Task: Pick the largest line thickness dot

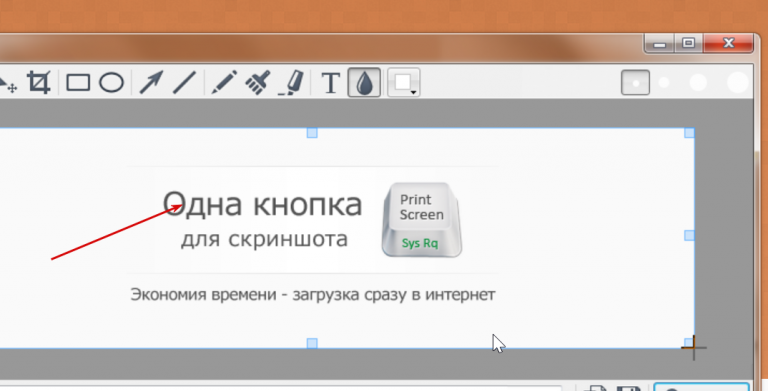Action: 738,82
